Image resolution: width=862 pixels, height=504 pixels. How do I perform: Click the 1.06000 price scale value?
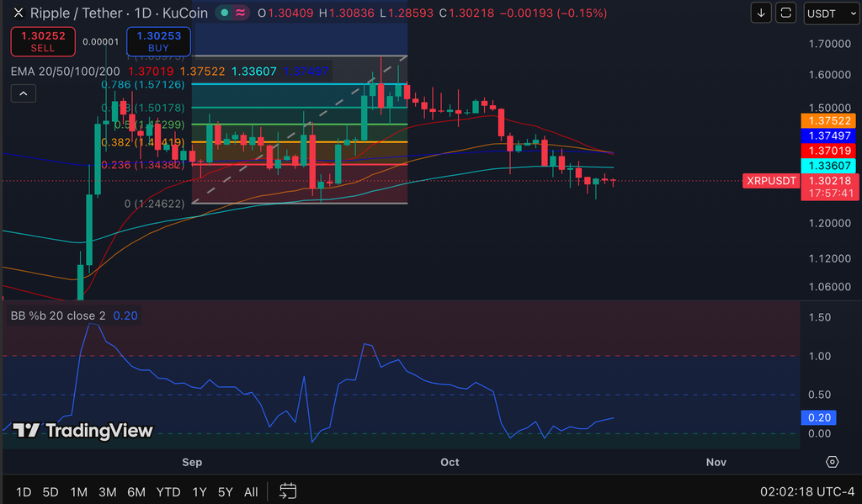(x=829, y=287)
